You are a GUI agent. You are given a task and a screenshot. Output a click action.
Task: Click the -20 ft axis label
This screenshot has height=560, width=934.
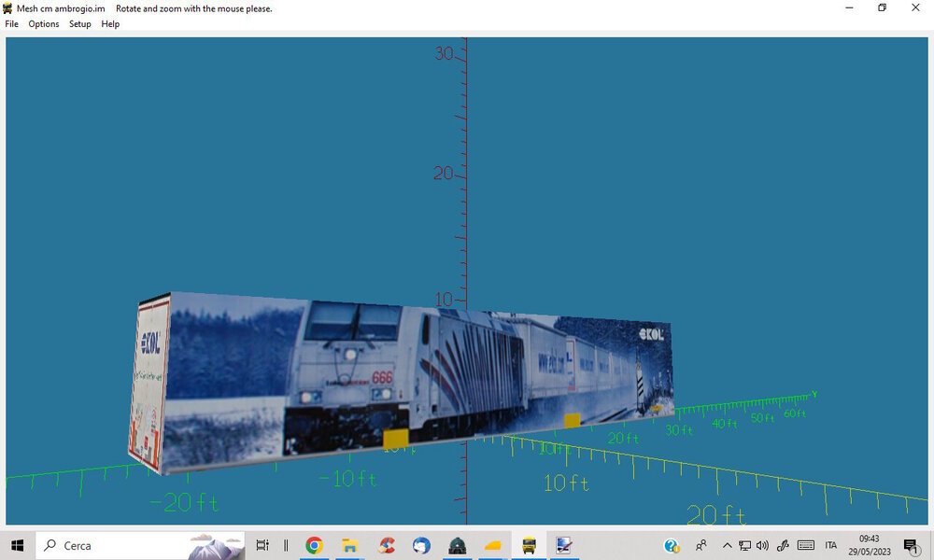(184, 503)
